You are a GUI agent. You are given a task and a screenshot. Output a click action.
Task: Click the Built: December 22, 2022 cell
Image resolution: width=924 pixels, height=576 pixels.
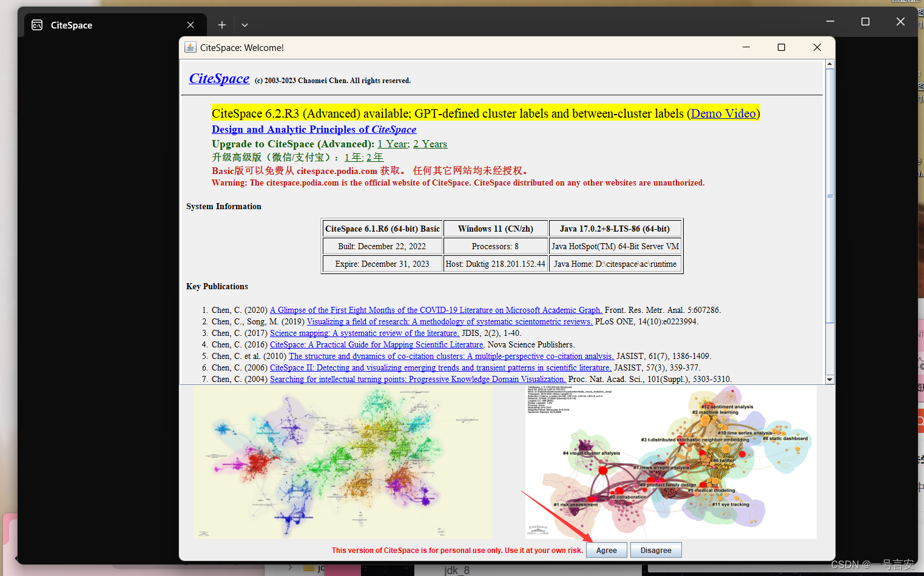[382, 246]
